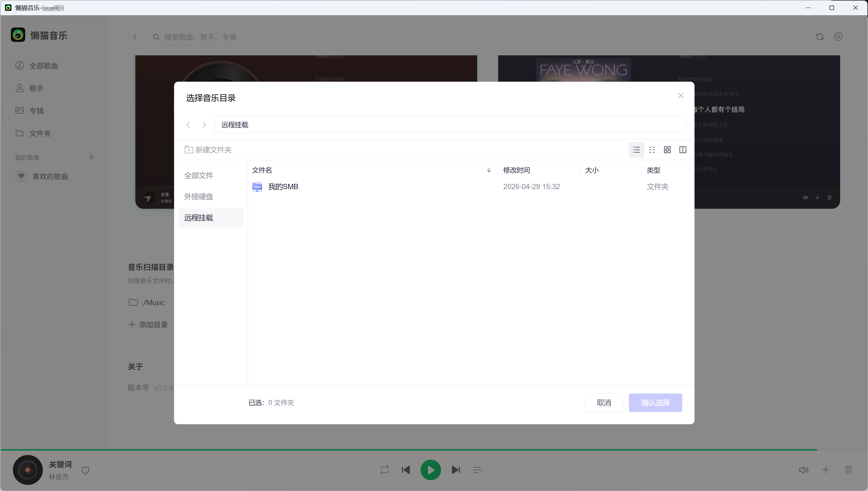The image size is (868, 491).
Task: Click the 2026-04-29 15:32 modified time cell
Action: click(532, 187)
